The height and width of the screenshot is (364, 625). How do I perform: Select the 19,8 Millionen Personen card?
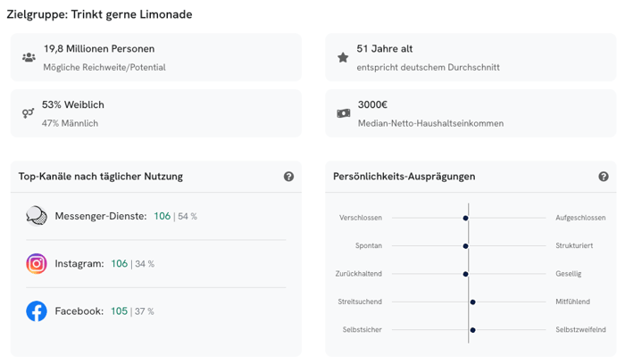[x=156, y=57]
